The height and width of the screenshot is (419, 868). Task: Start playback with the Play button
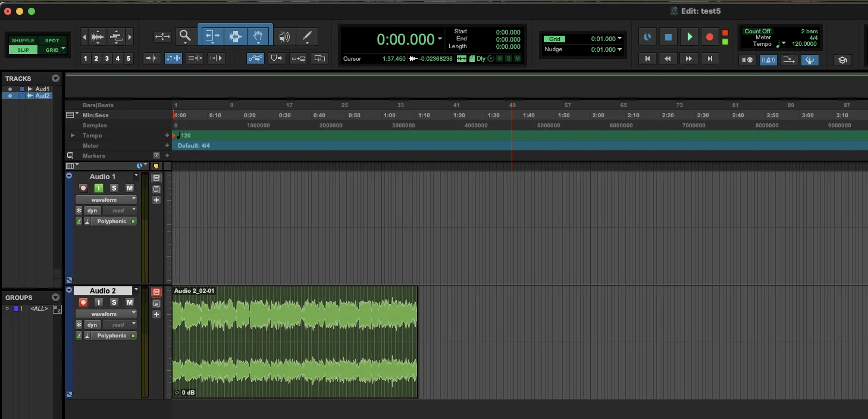[x=689, y=37]
